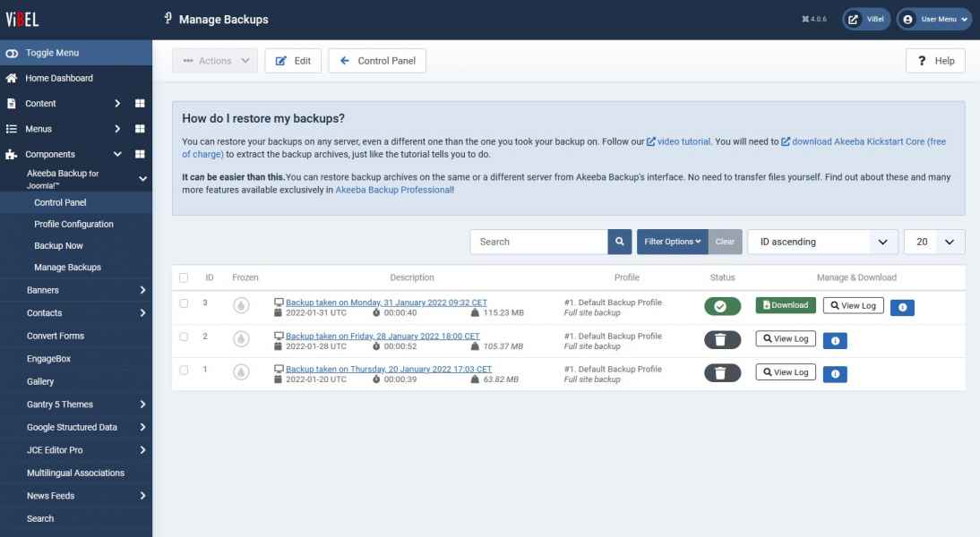Screen dimensions: 980x537
Task: Open Search component in sidebar
Action: [40, 519]
